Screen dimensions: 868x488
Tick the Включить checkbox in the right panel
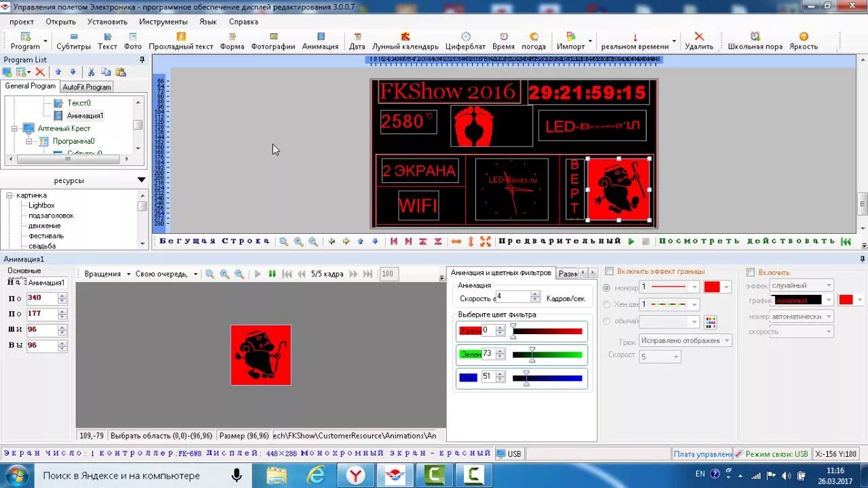click(x=751, y=272)
